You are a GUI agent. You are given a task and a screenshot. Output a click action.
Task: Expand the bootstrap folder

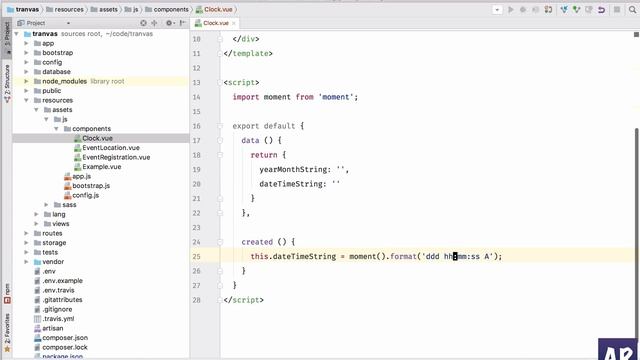[26, 53]
